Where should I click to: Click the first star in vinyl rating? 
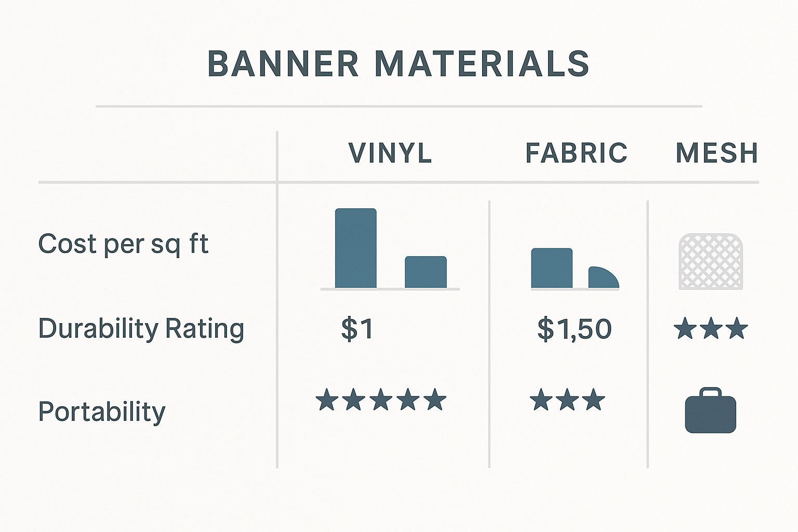tap(327, 400)
